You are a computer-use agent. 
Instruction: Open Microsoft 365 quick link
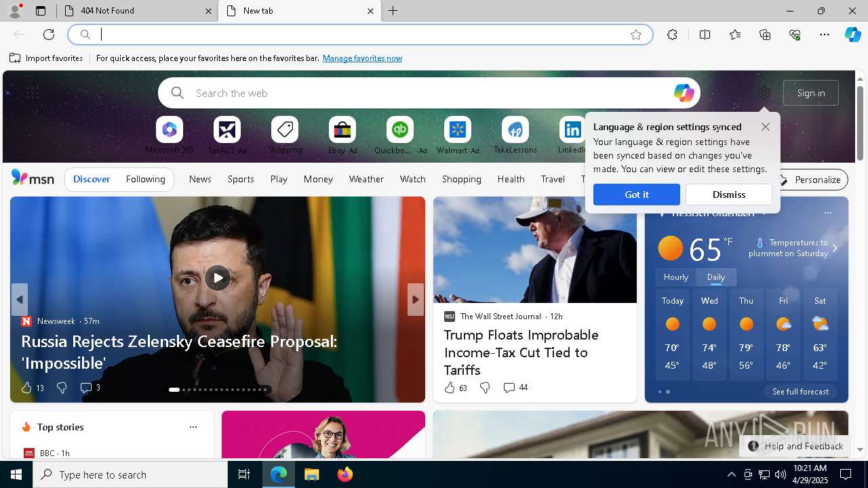[x=170, y=136]
